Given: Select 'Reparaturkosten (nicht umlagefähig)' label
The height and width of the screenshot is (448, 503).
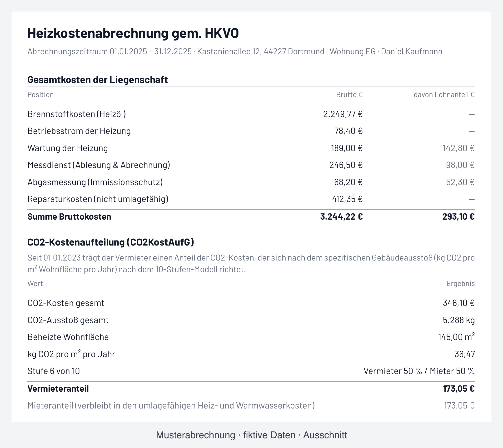Looking at the screenshot, I should click(x=98, y=199).
